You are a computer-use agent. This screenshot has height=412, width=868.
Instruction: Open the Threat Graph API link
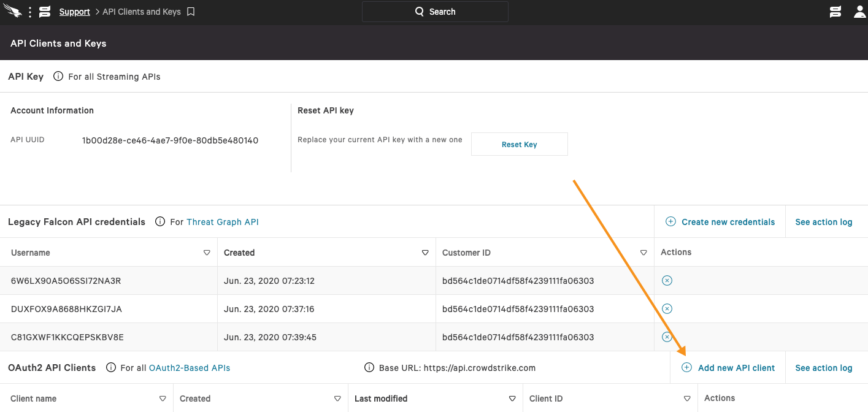pos(222,222)
